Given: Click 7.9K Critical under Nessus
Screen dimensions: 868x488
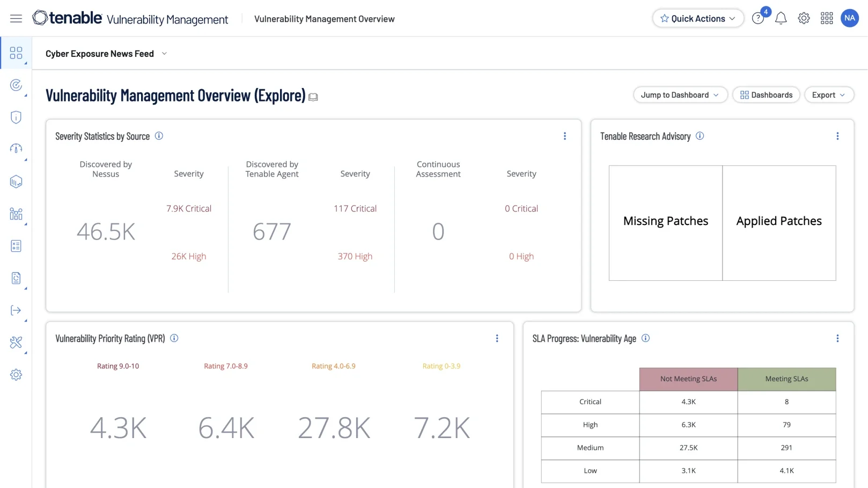Looking at the screenshot, I should [189, 208].
